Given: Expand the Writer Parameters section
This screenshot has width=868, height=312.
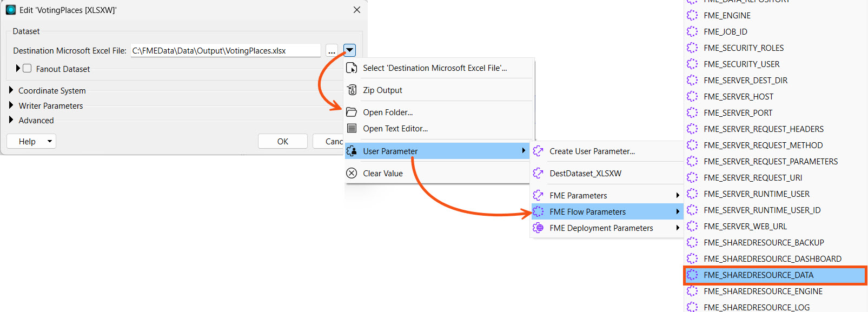Looking at the screenshot, I should pos(11,105).
